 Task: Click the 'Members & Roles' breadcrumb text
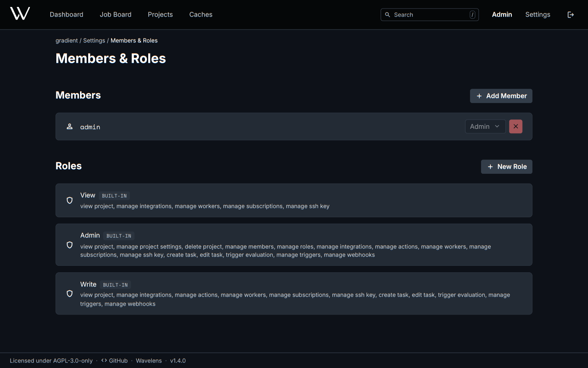[134, 40]
